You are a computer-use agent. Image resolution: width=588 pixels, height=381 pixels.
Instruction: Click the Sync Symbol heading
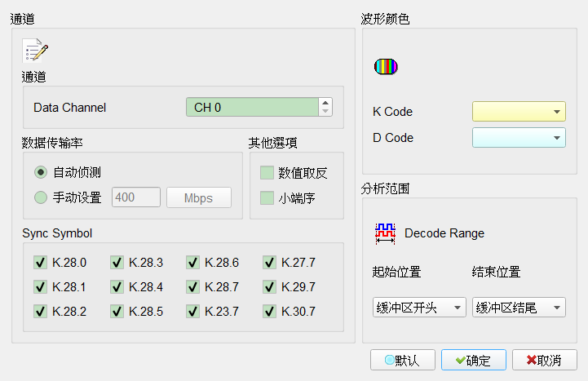57,233
